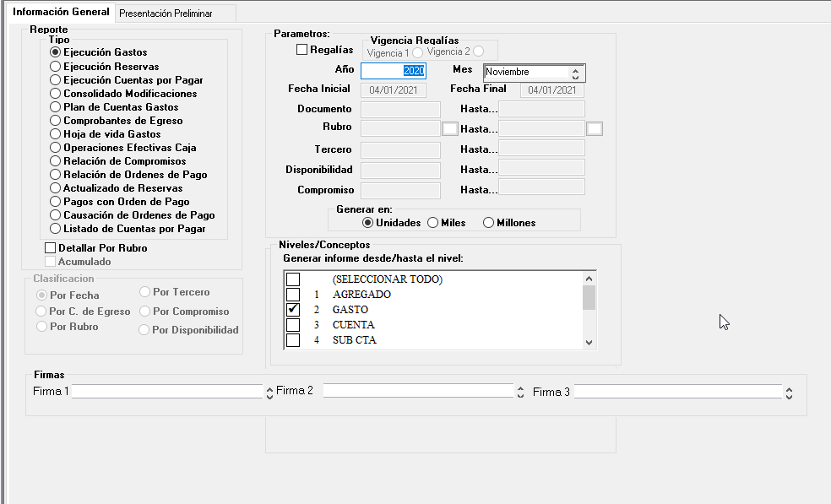This screenshot has width=831, height=504.
Task: Choose Relación de Compromisos report option
Action: pos(56,161)
